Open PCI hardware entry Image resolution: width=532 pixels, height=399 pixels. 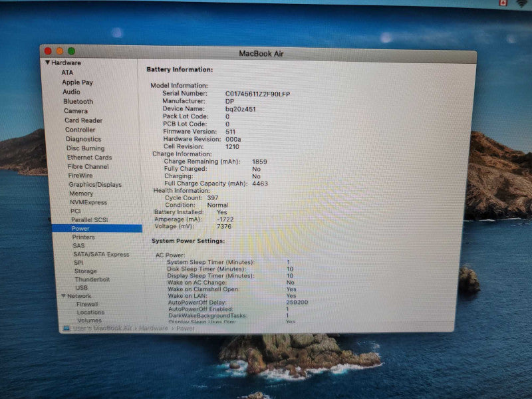75,211
